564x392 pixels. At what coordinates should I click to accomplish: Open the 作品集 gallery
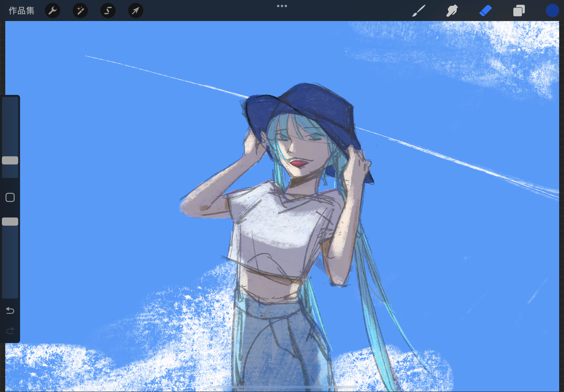click(21, 11)
